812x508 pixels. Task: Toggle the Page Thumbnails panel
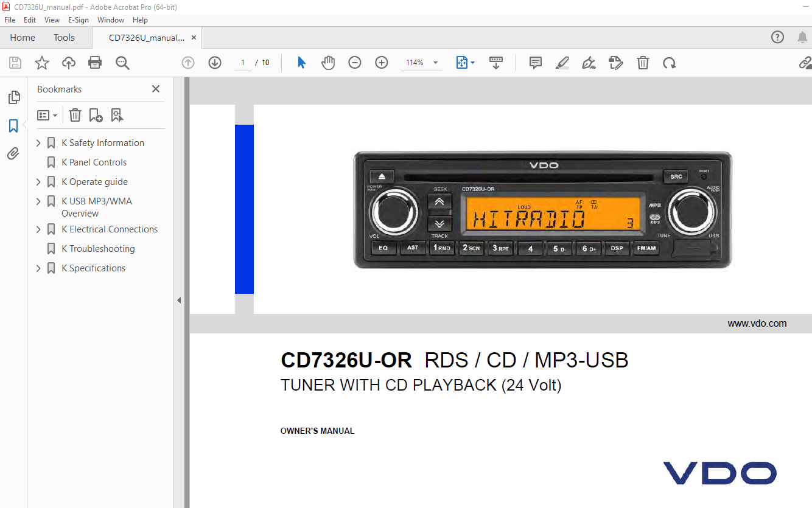point(13,97)
